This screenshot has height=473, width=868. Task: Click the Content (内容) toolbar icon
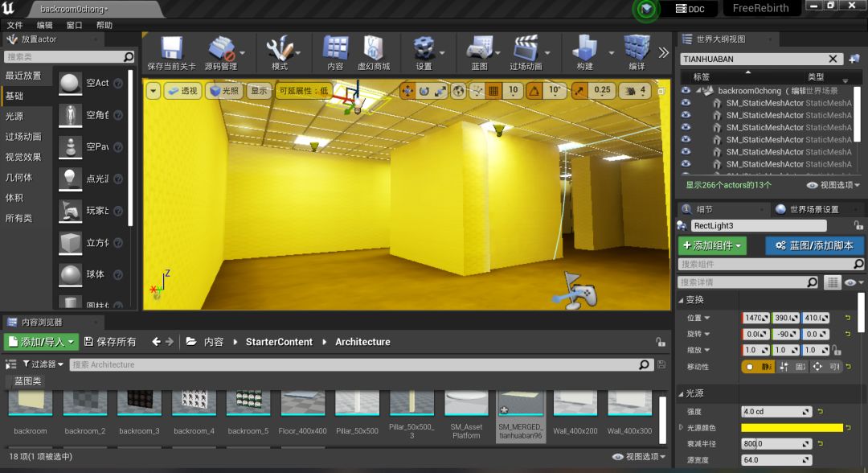point(335,48)
